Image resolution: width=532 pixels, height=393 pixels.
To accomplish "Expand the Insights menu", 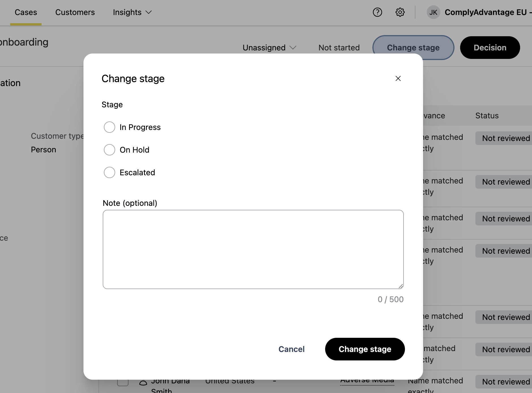I will click(132, 12).
